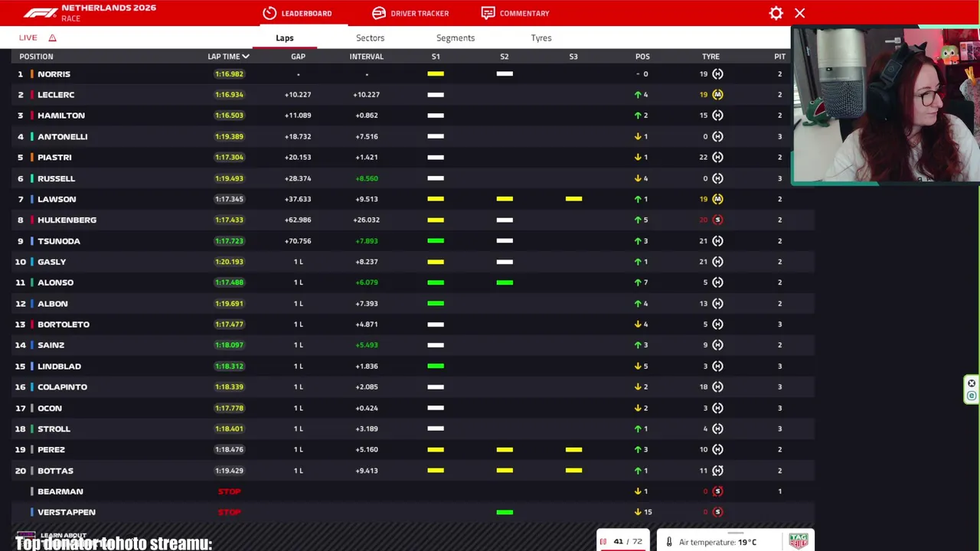Screen dimensions: 980x551
Task: Click Hulkenberg's red soft tyre icon
Action: point(717,220)
